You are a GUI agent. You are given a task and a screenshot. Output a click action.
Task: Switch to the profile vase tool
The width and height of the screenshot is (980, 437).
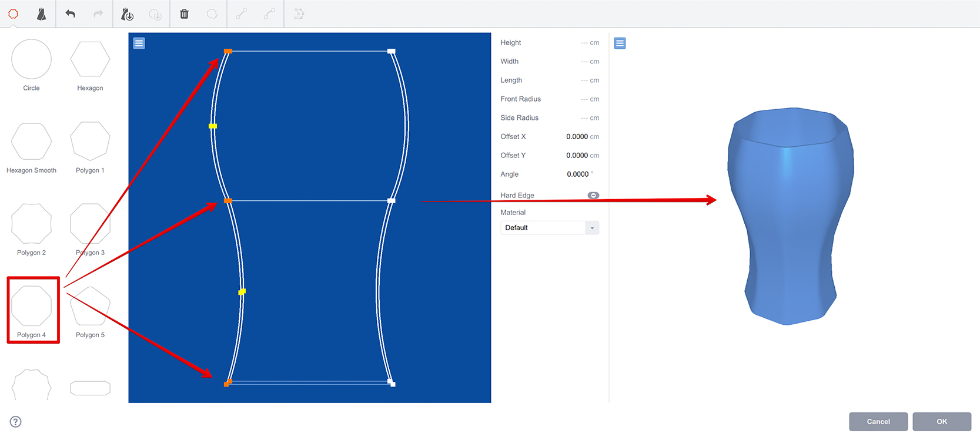[41, 14]
